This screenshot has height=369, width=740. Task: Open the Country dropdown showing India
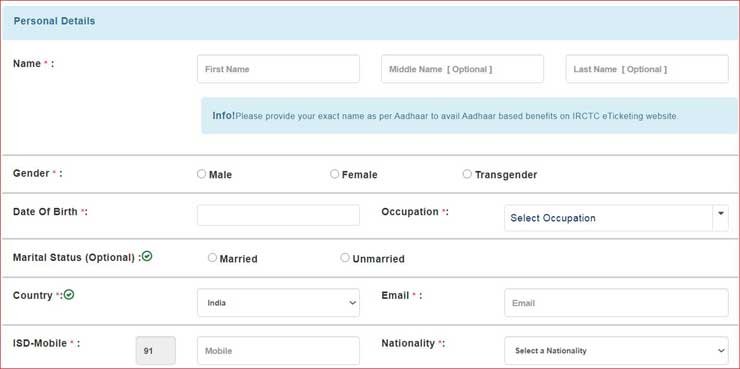pyautogui.click(x=278, y=303)
